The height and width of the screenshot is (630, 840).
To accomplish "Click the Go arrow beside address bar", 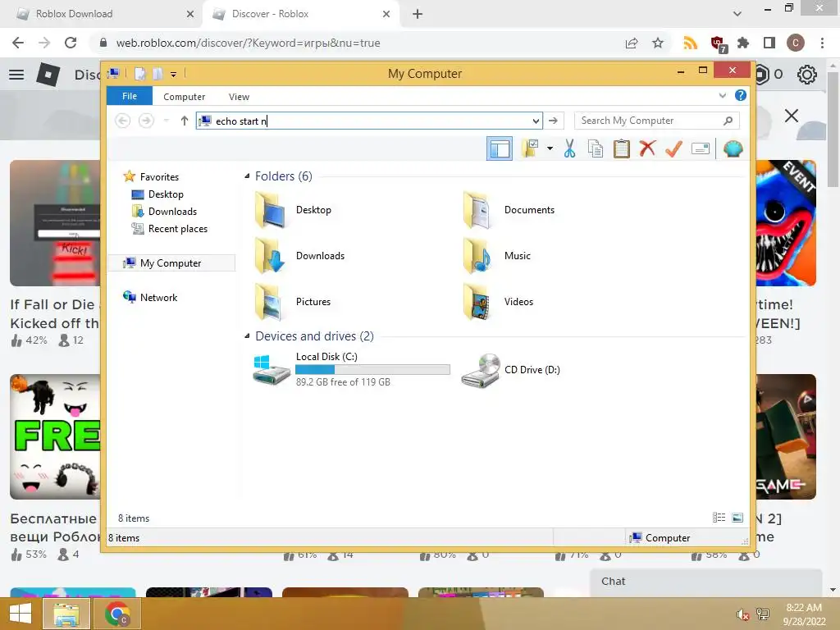I will point(554,121).
